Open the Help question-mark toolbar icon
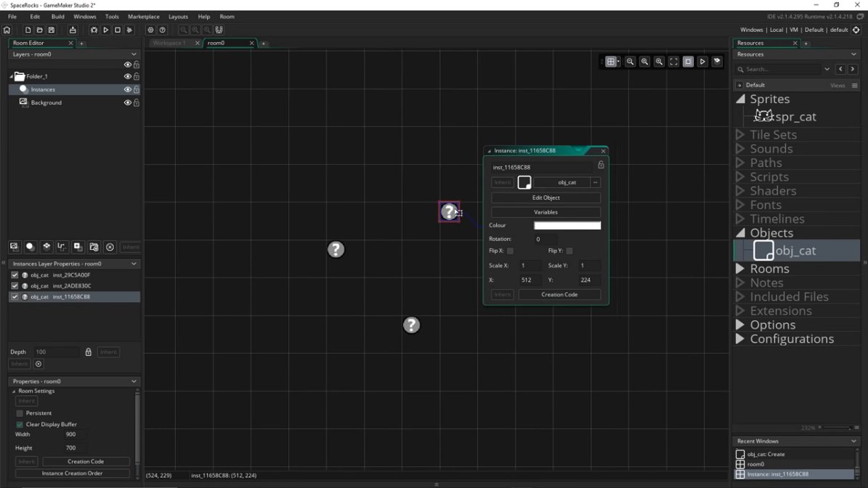Screen dimensions: 868x488 tap(162, 30)
